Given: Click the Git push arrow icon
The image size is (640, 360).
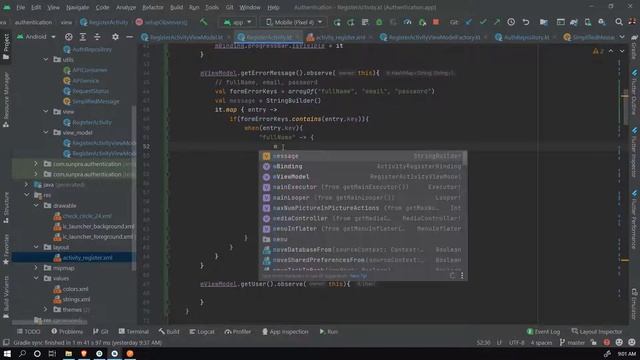Looking at the screenshot, I should (x=497, y=22).
